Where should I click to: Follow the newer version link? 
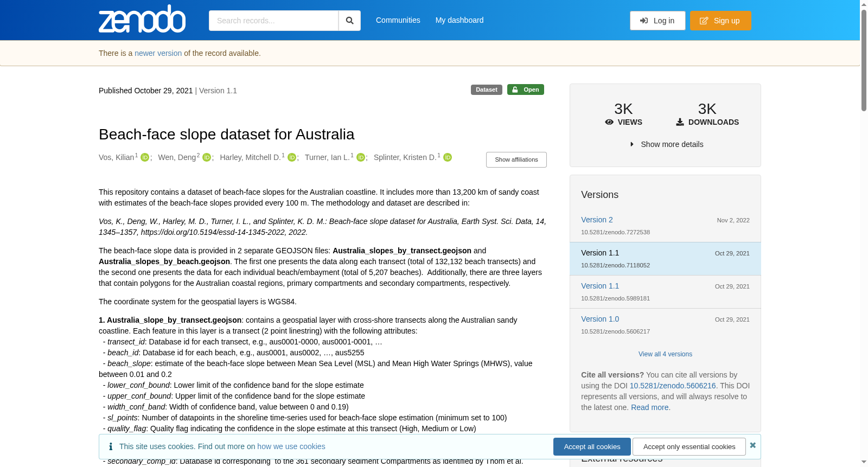point(158,53)
